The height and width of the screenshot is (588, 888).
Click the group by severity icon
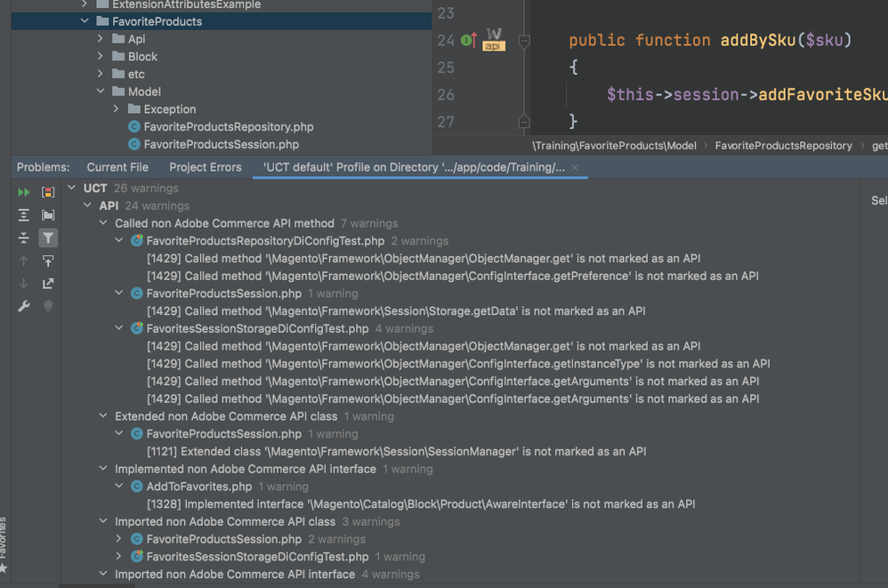[48, 192]
